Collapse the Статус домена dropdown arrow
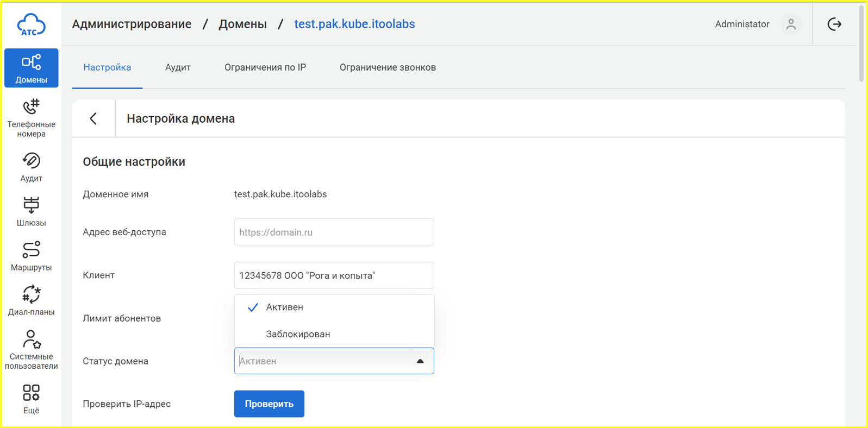 click(420, 361)
